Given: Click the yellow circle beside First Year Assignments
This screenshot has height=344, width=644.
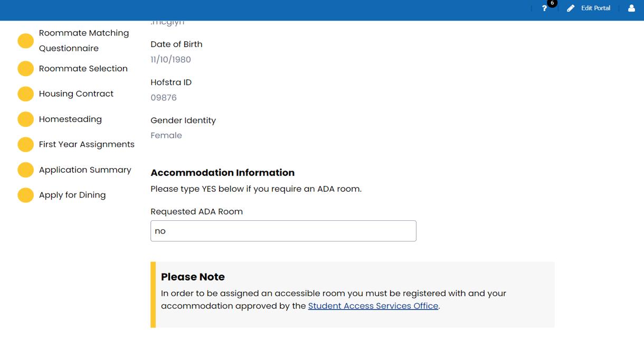Looking at the screenshot, I should coord(25,145).
